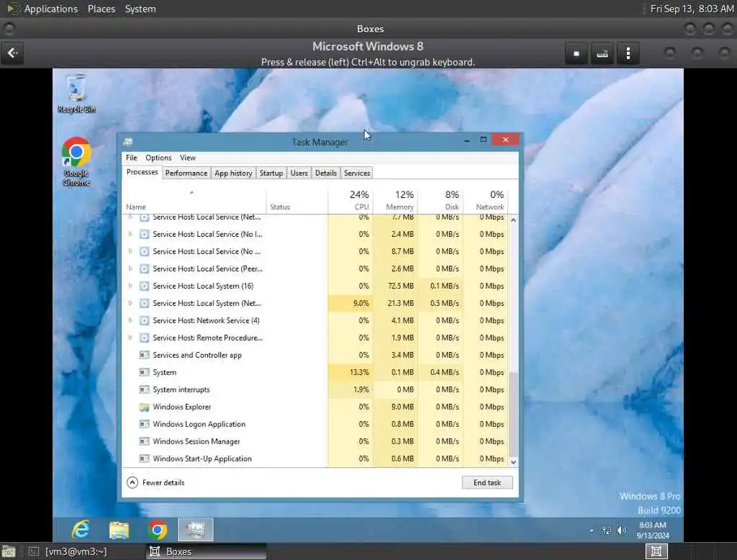
Task: Switch to the Services tab
Action: click(357, 173)
